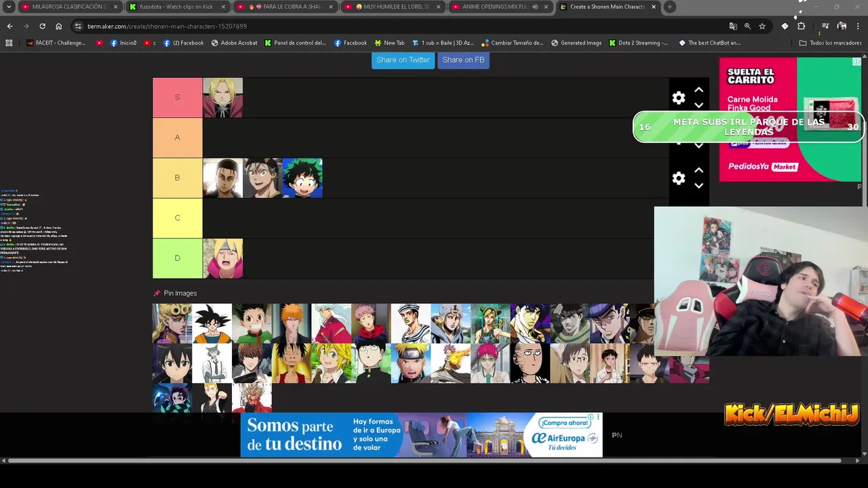
Task: Mute the ANIME OPENINGS MIX tab audio
Action: point(535,7)
